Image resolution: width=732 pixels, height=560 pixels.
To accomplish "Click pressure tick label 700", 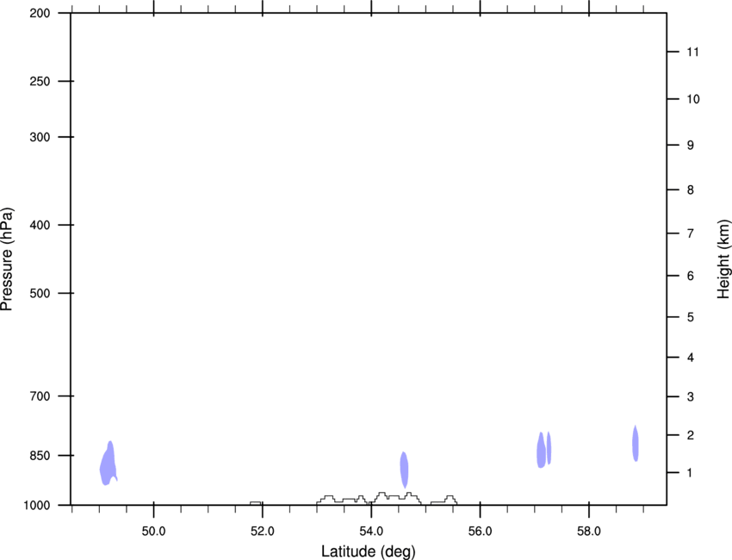I will click(x=40, y=396).
